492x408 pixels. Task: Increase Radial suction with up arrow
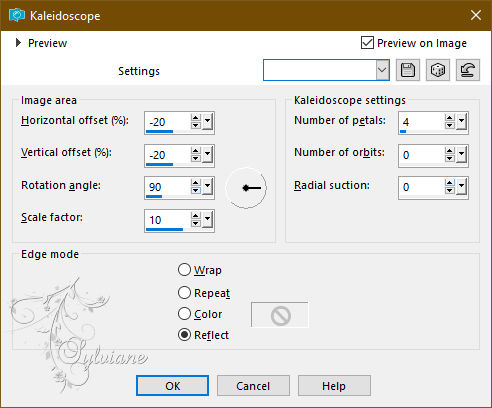coord(450,183)
